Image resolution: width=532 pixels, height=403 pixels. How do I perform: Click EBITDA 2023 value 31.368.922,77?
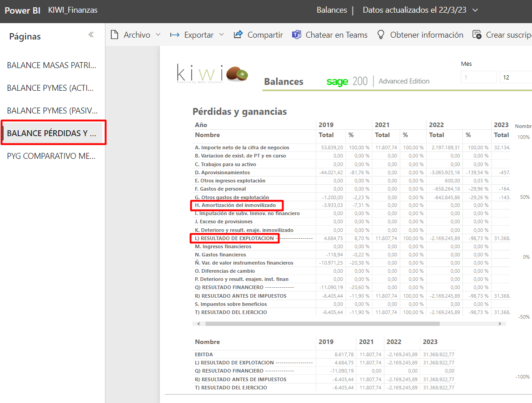pyautogui.click(x=438, y=354)
